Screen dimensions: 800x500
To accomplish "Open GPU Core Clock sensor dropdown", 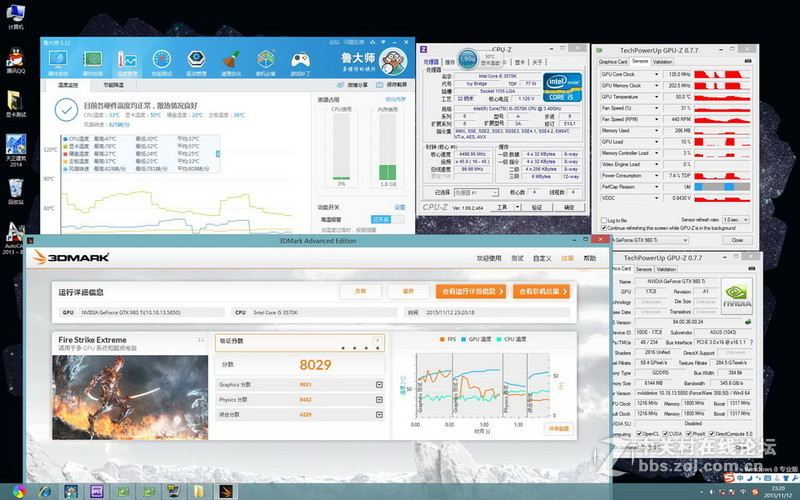I will pyautogui.click(x=657, y=74).
